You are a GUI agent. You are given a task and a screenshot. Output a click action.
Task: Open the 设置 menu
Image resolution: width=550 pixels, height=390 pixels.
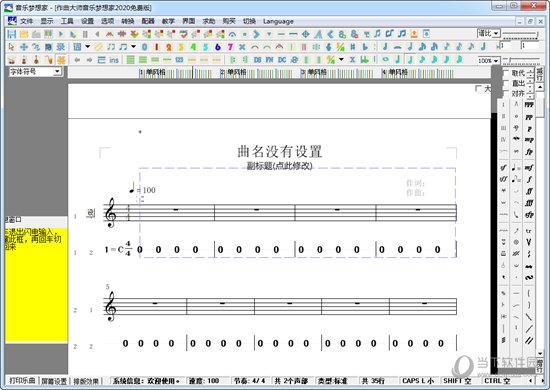pos(87,21)
